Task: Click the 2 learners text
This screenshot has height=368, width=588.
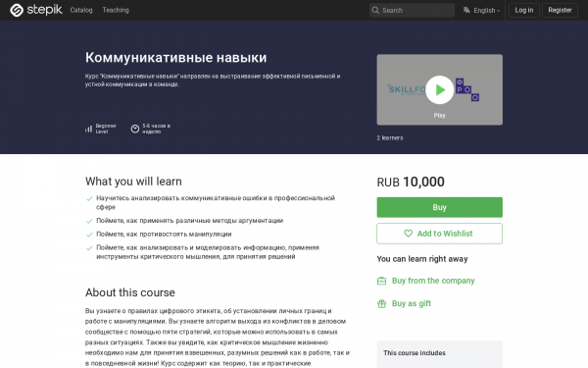Action: pos(390,137)
